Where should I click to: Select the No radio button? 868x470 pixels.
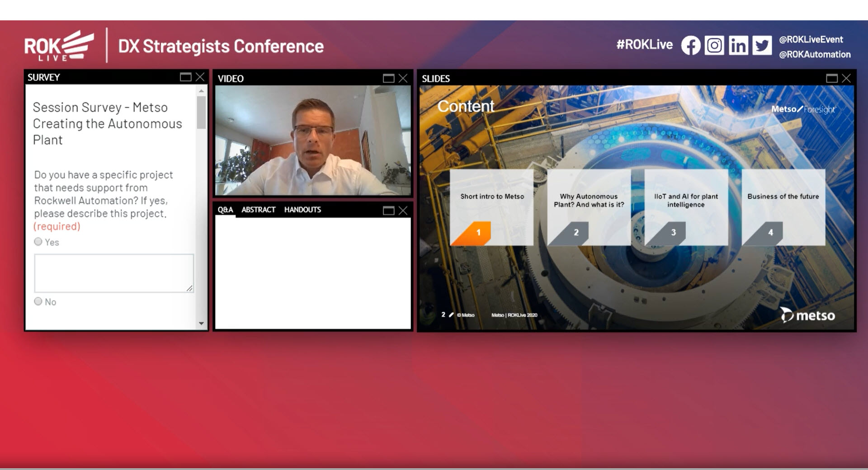tap(38, 301)
